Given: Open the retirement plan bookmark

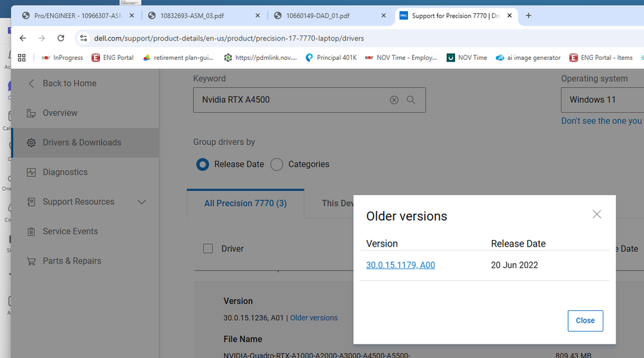Looking at the screenshot, I should coord(178,58).
